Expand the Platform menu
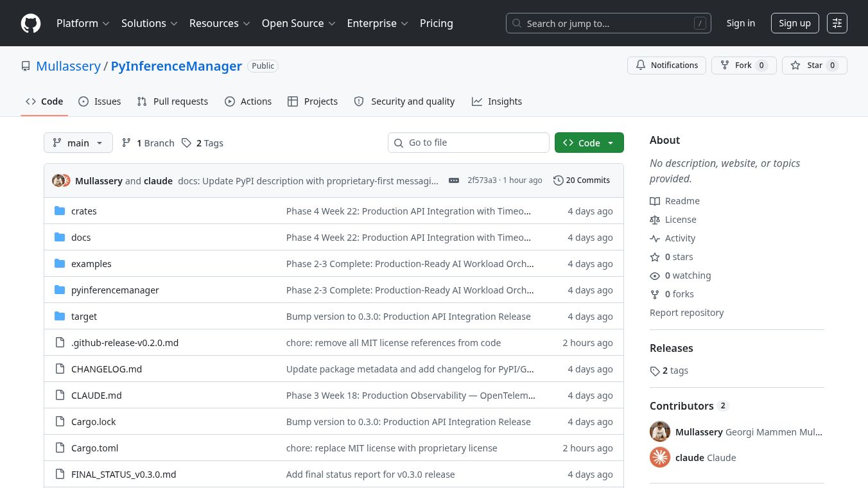The image size is (868, 488). coord(83,23)
